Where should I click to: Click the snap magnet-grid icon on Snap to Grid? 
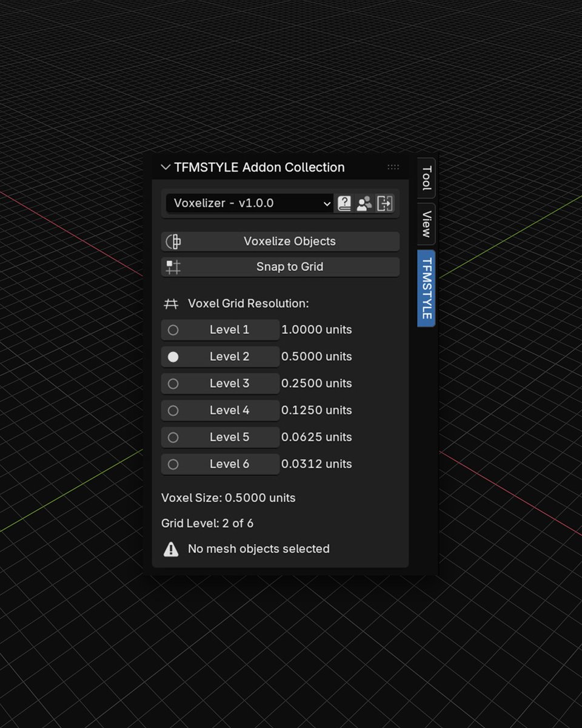tap(173, 266)
